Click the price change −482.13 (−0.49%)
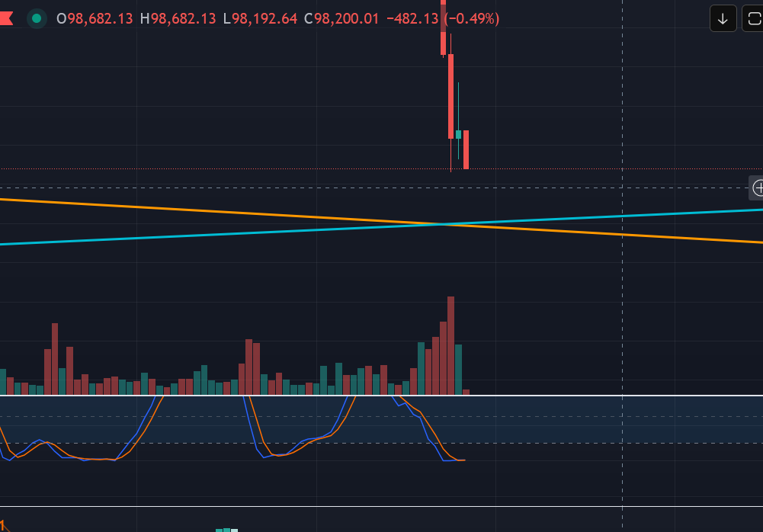The image size is (763, 532). coord(443,18)
